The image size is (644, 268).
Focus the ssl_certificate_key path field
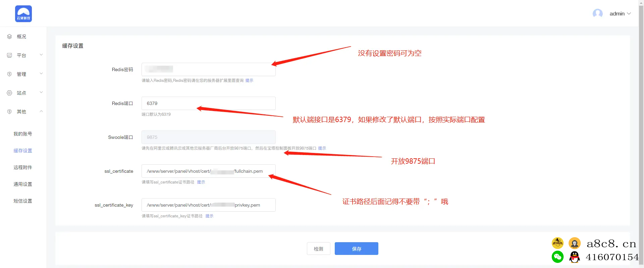[208, 205]
